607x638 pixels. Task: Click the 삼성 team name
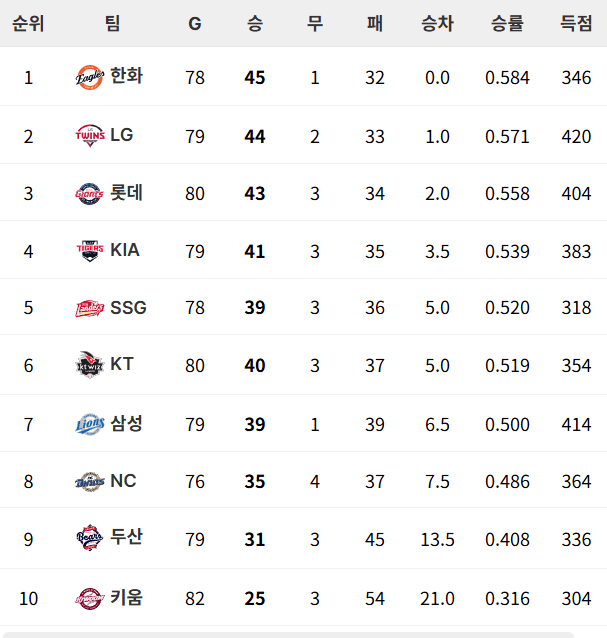127,423
